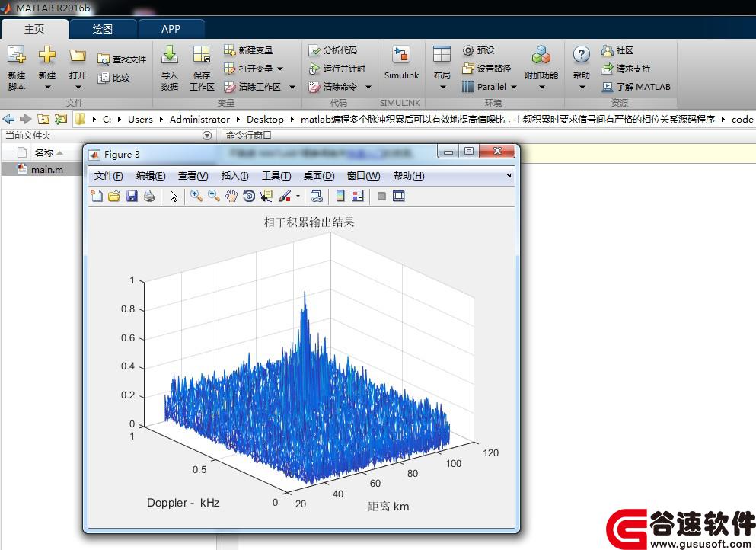Open 预设 preferences gear

(x=478, y=50)
